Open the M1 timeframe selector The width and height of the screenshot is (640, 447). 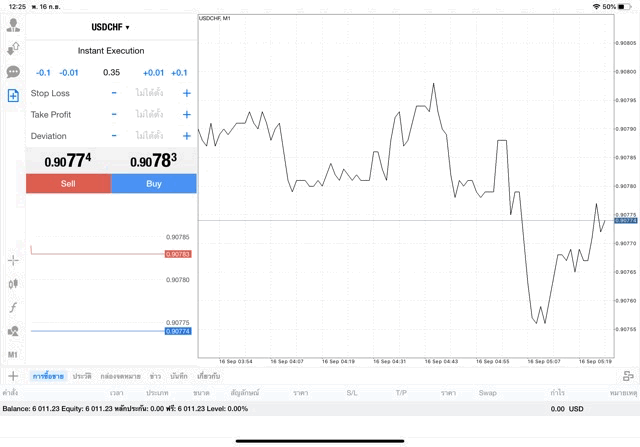coord(13,354)
